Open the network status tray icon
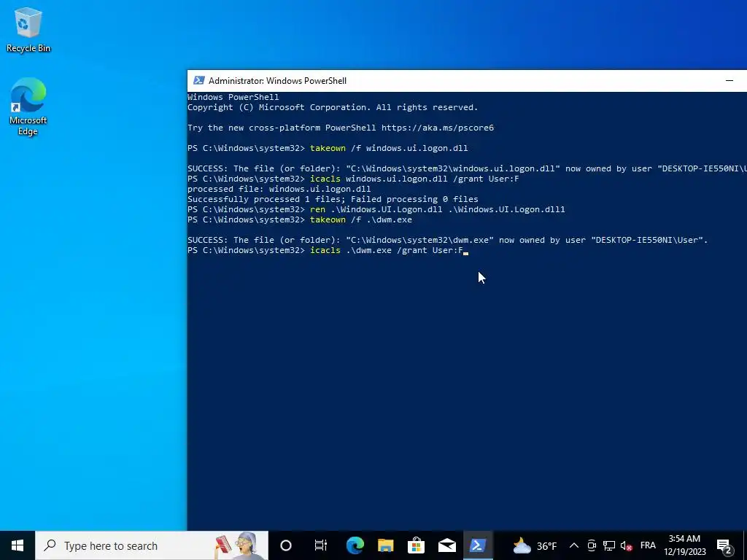Viewport: 747px width, 560px height. tap(609, 545)
